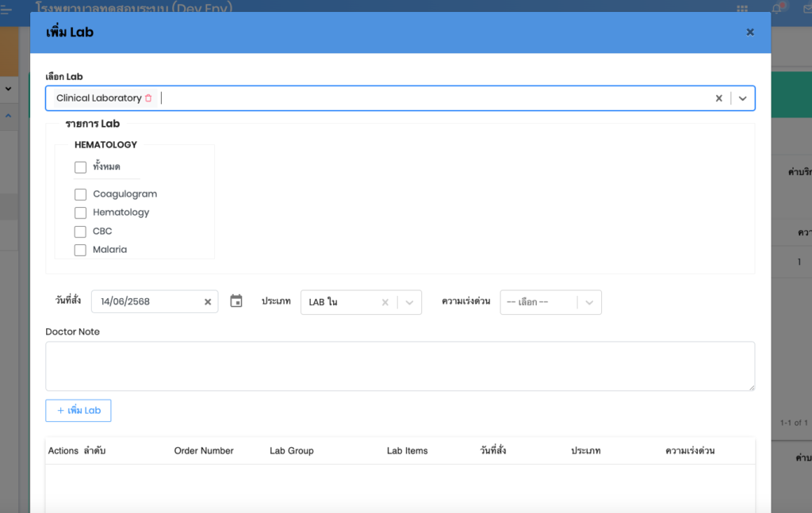
Task: Click the apps grid icon in top bar
Action: pyautogui.click(x=742, y=8)
